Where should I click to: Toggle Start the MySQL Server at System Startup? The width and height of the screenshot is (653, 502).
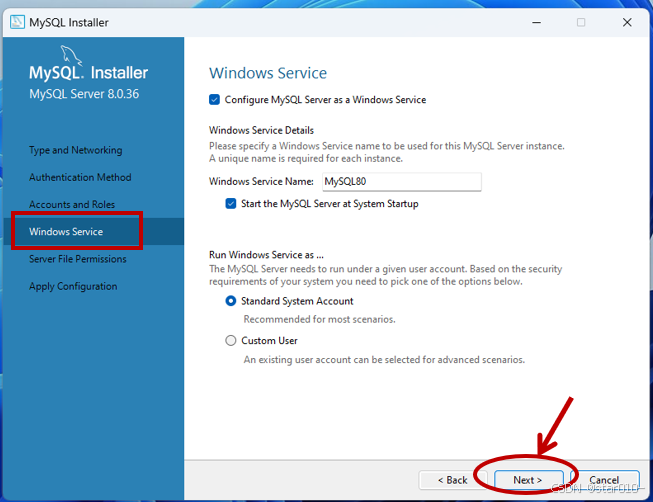(x=231, y=203)
